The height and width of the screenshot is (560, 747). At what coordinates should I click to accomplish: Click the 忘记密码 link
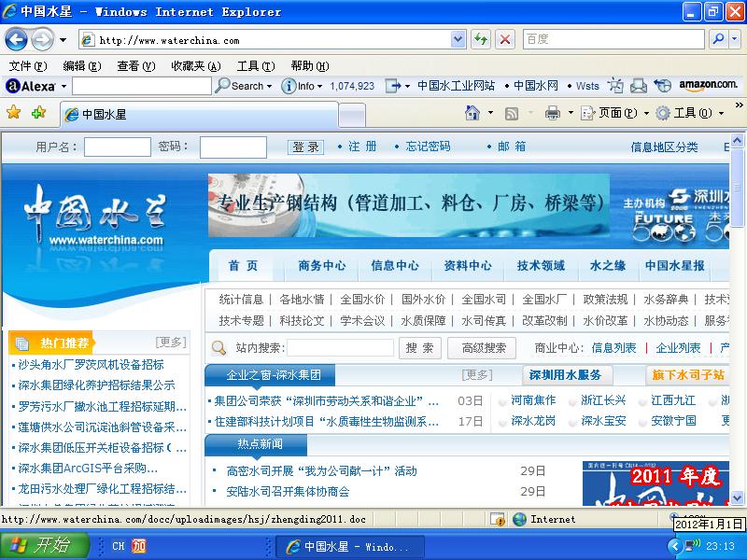point(428,147)
